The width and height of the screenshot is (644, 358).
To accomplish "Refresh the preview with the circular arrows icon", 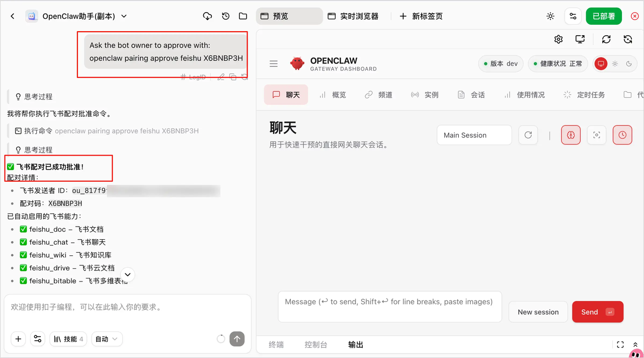I will click(x=606, y=39).
